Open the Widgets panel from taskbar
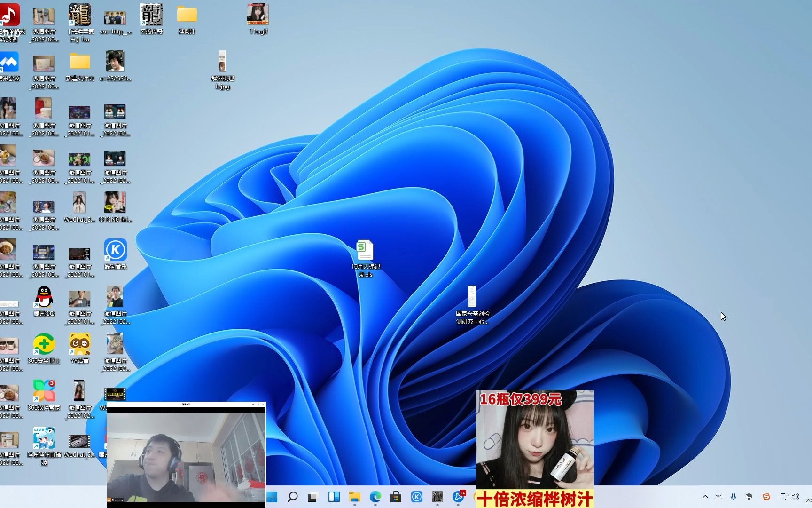Image resolution: width=812 pixels, height=508 pixels. pos(334,497)
